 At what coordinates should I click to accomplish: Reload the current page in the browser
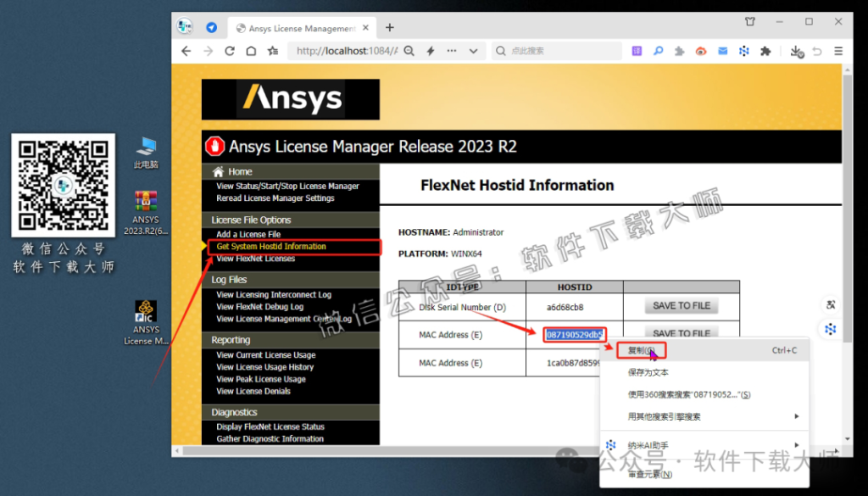pos(231,50)
